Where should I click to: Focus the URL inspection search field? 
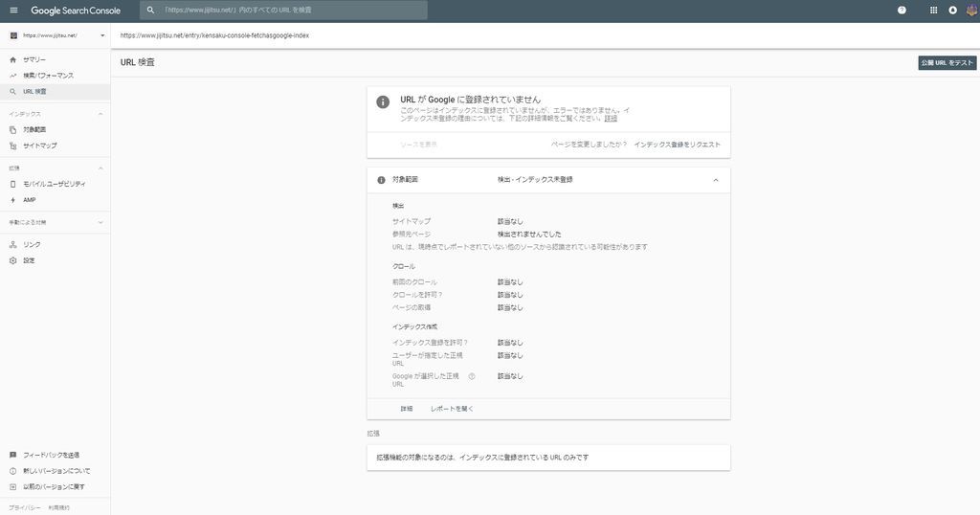[x=283, y=10]
